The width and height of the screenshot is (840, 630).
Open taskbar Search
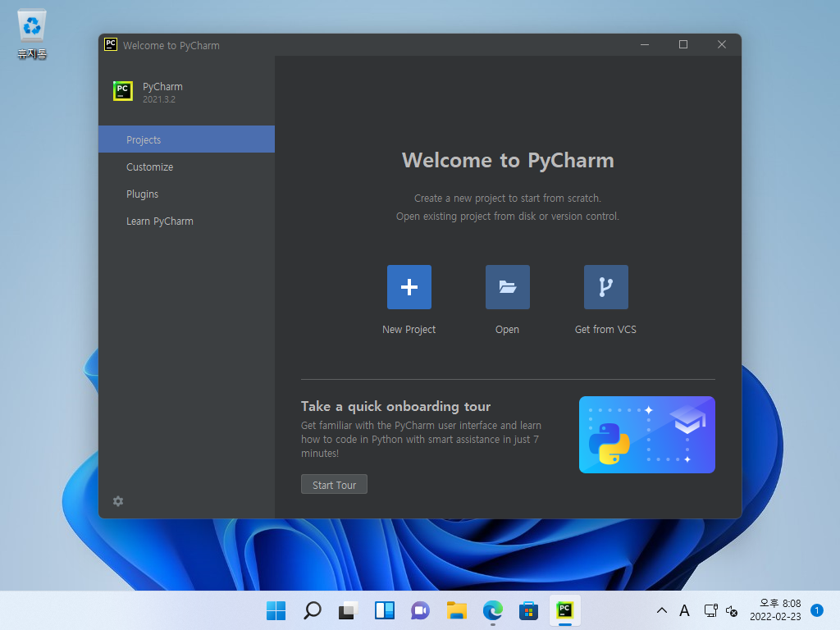(x=313, y=610)
